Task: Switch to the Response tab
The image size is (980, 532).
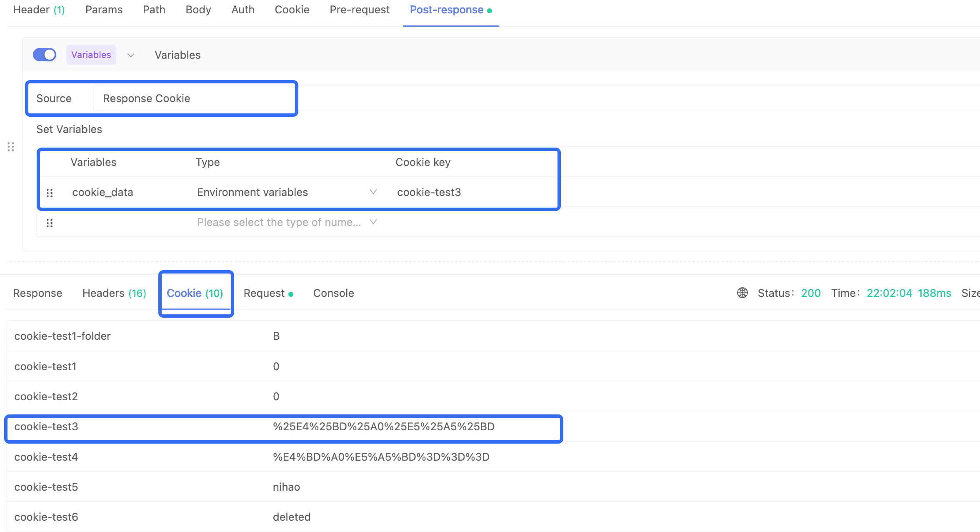Action: tap(37, 293)
